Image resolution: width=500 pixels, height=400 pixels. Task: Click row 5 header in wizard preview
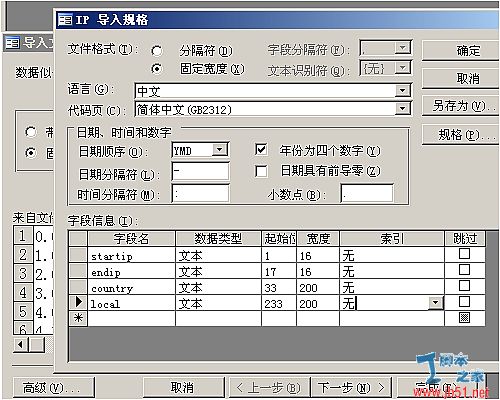pos(23,311)
